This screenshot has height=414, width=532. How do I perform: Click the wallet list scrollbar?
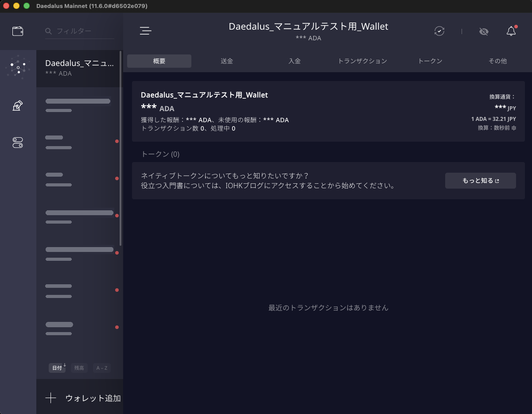121,149
